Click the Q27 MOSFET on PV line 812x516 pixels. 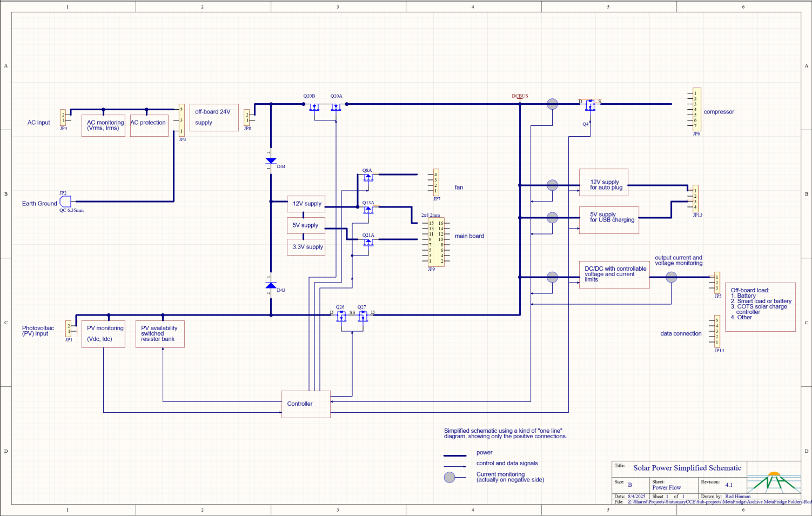click(363, 316)
